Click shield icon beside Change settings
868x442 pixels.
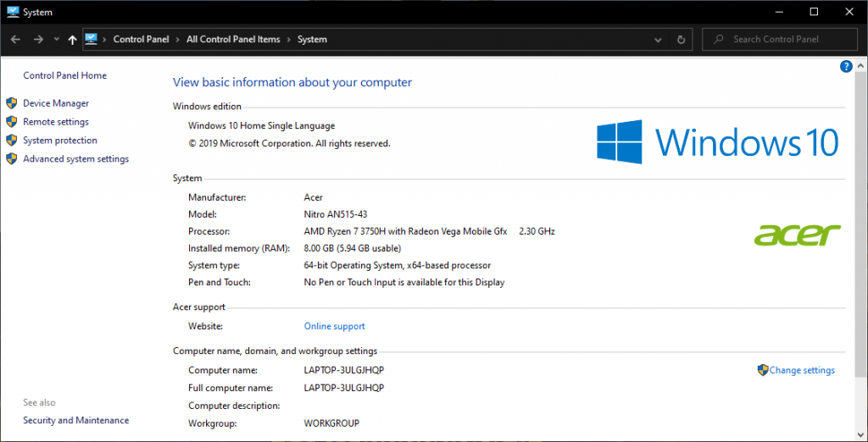[x=763, y=370]
